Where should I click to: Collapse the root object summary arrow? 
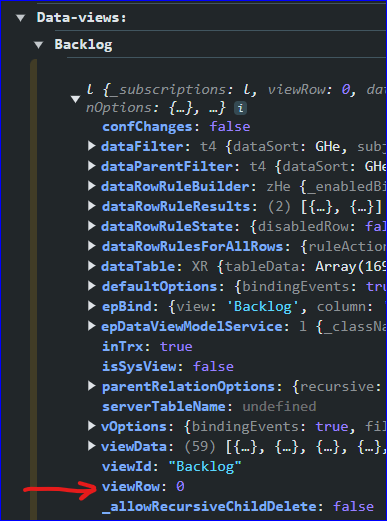[76, 99]
